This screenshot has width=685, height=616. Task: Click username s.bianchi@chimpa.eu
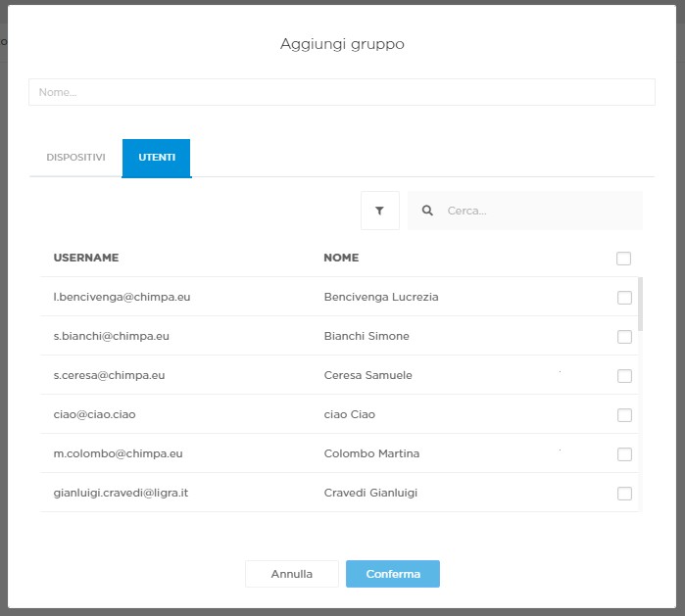112,336
